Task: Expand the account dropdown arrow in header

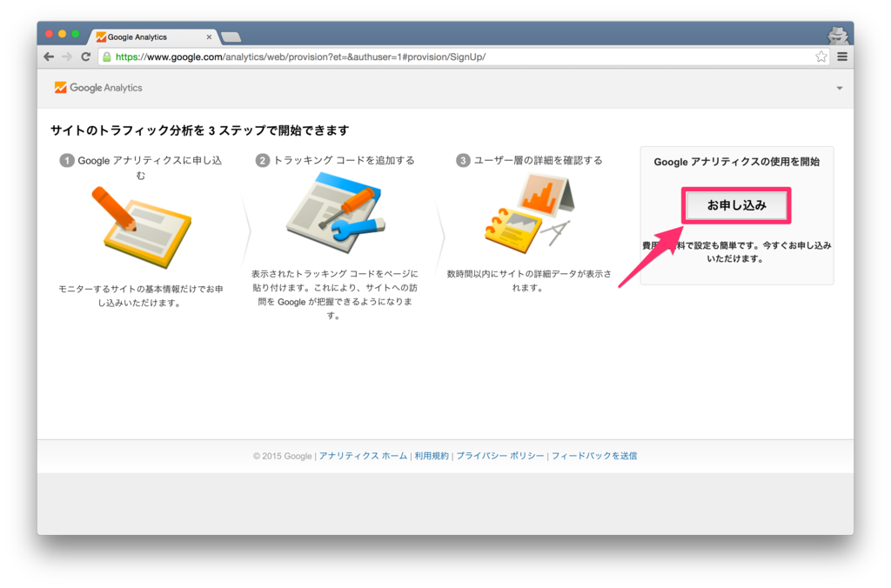Action: point(840,88)
